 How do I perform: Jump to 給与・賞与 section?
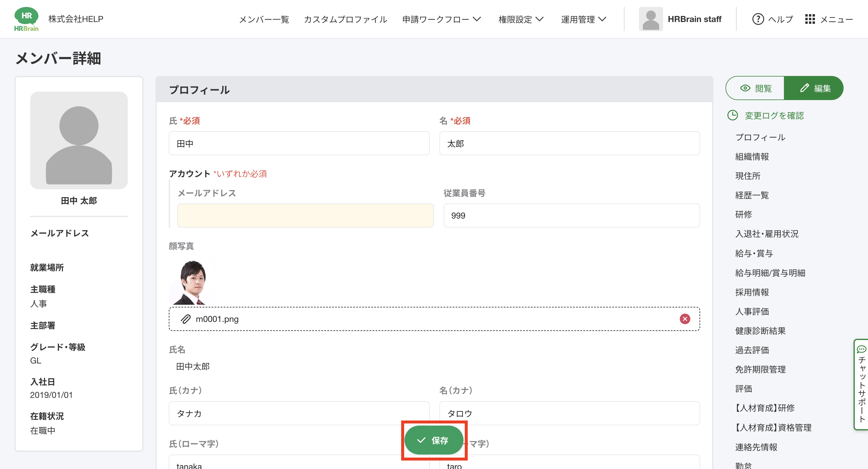[x=754, y=253]
